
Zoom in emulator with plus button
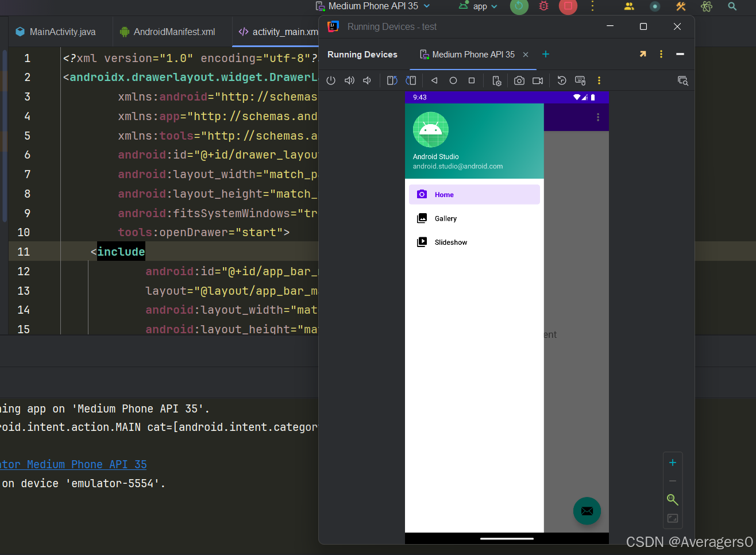point(673,462)
